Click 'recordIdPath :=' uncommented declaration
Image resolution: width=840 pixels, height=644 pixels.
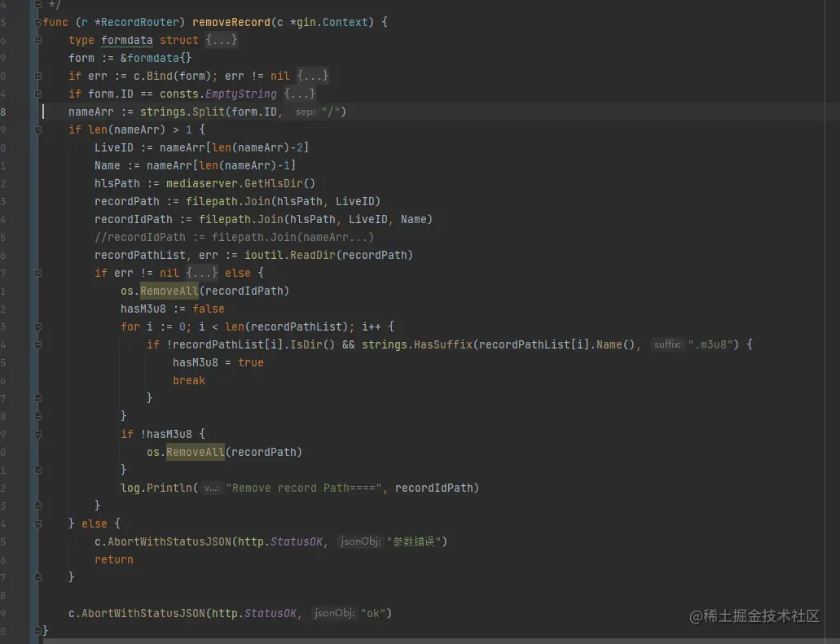(x=143, y=220)
